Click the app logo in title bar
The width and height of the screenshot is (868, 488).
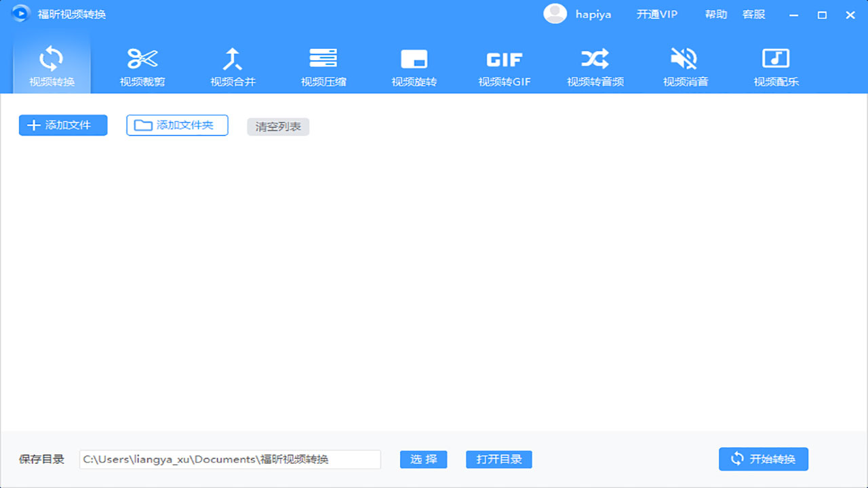pyautogui.click(x=20, y=13)
